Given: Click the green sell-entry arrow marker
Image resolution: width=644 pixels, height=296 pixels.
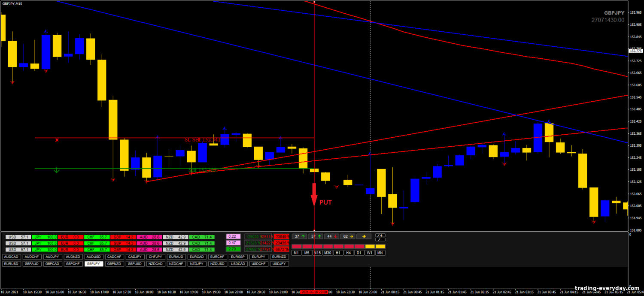Looking at the screenshot, I should (x=56, y=170).
